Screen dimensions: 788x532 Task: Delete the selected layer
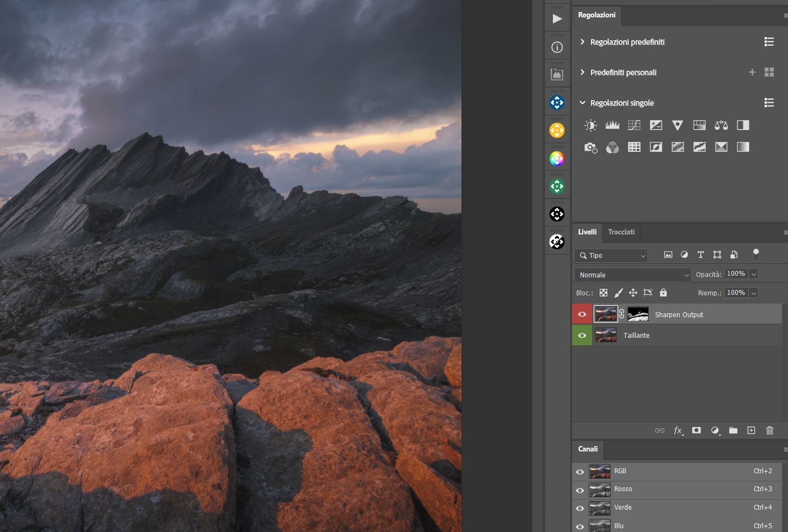coord(769,430)
